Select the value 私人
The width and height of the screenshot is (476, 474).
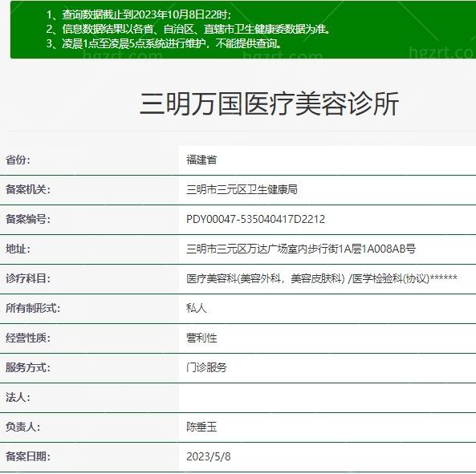(197, 308)
